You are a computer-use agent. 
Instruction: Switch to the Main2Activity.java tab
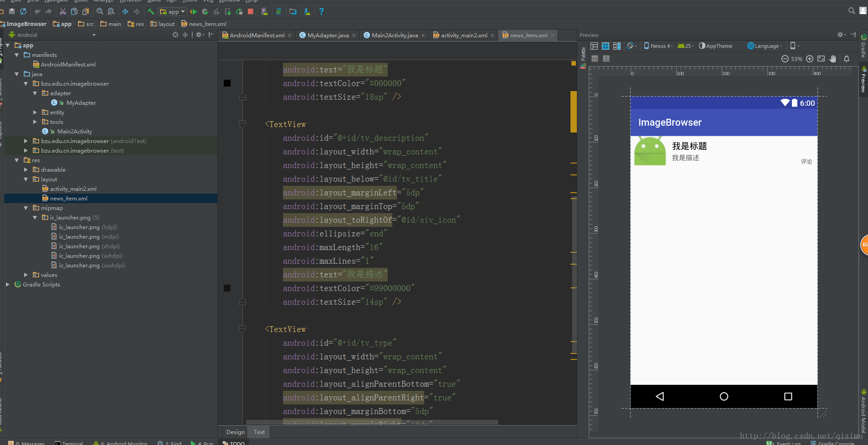click(x=395, y=35)
